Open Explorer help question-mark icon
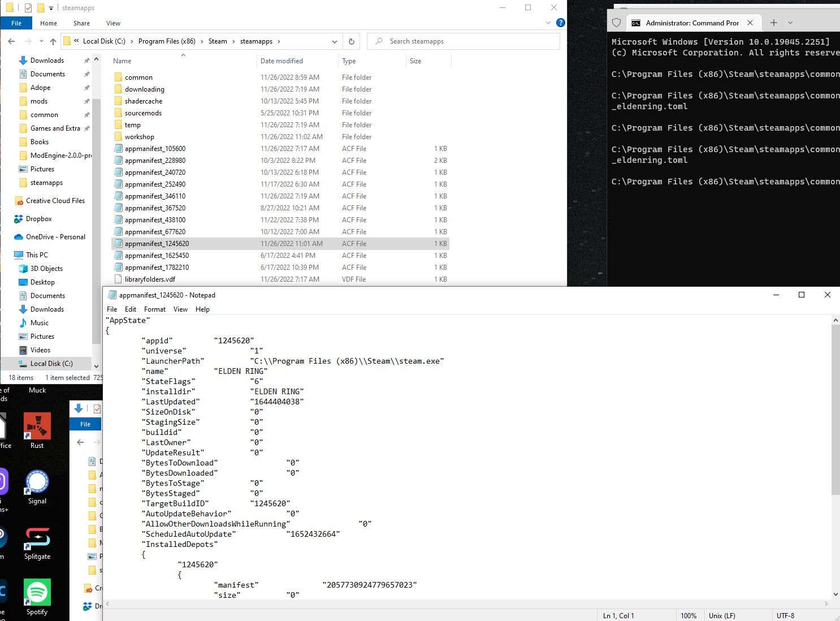Image resolution: width=840 pixels, height=621 pixels. tap(560, 23)
